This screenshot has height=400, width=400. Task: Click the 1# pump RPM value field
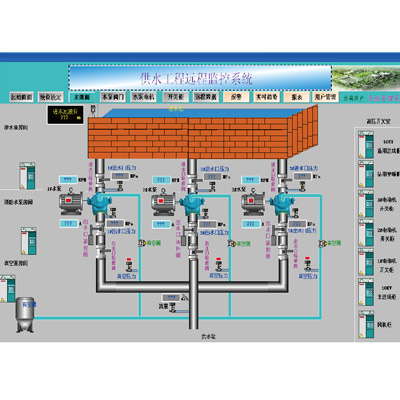(68, 180)
